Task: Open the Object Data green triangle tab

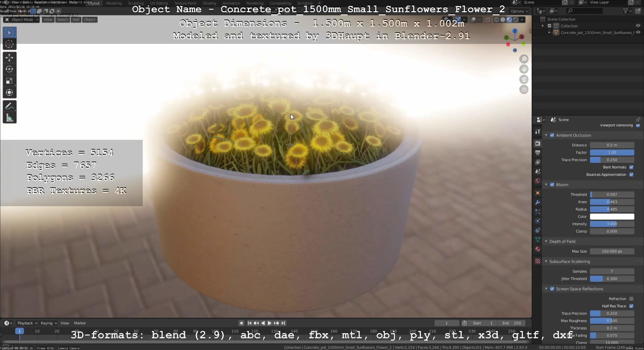Action: coord(538,240)
